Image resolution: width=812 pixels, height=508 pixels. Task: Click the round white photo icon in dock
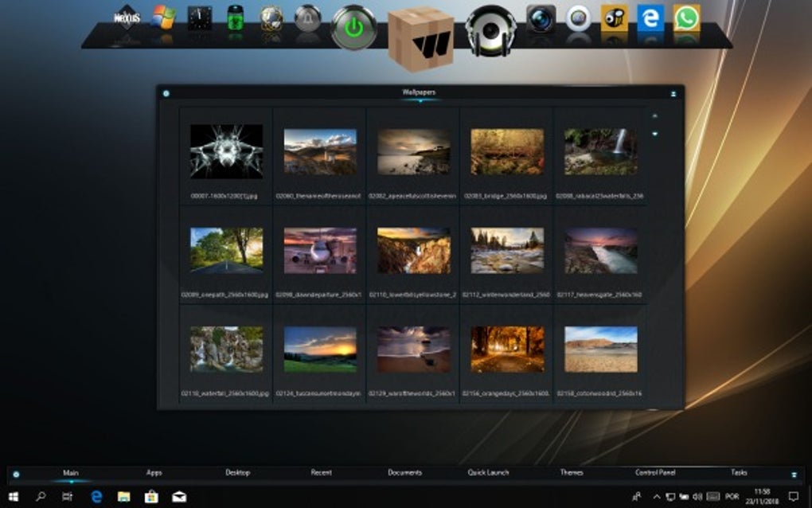tap(578, 18)
